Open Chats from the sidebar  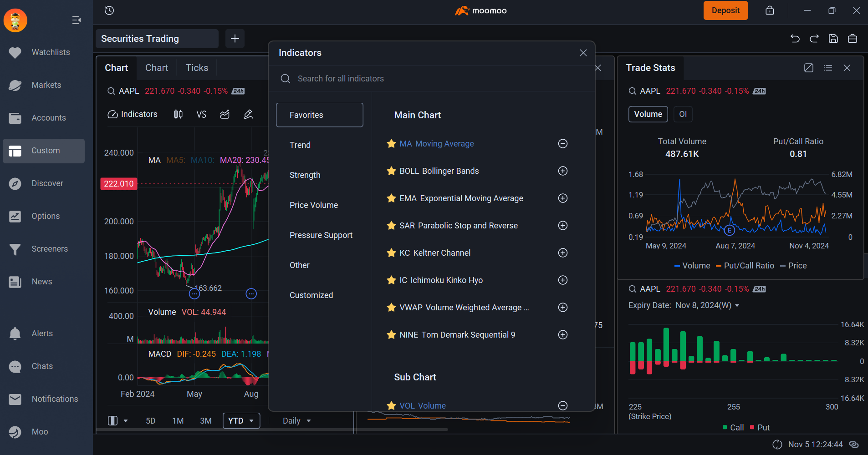point(44,366)
